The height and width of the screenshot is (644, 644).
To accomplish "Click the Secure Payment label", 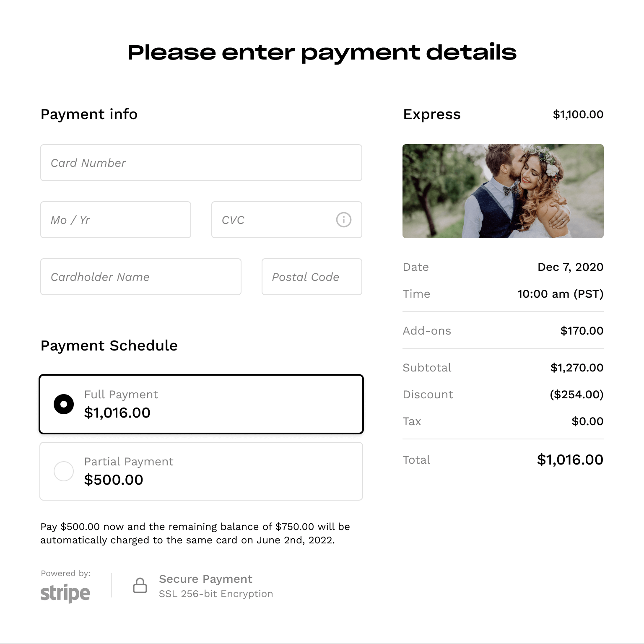I will tap(205, 579).
